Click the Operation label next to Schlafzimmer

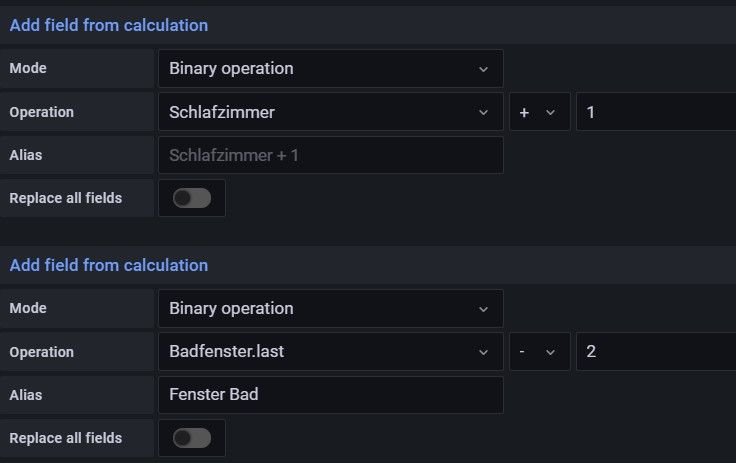(42, 112)
